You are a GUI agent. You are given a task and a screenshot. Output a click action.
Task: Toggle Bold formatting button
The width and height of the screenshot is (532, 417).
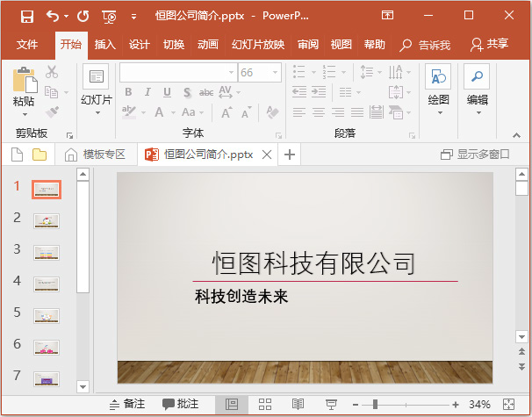coord(128,92)
